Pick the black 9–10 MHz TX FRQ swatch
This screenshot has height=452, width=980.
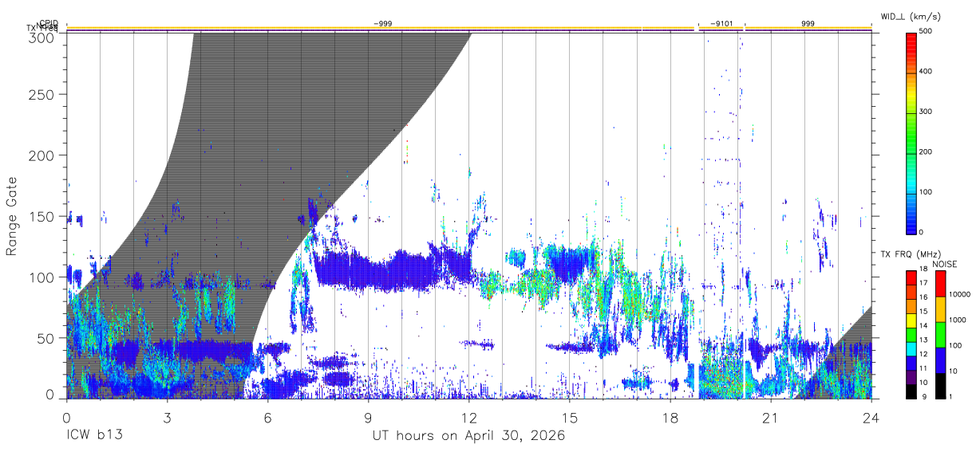pos(911,391)
